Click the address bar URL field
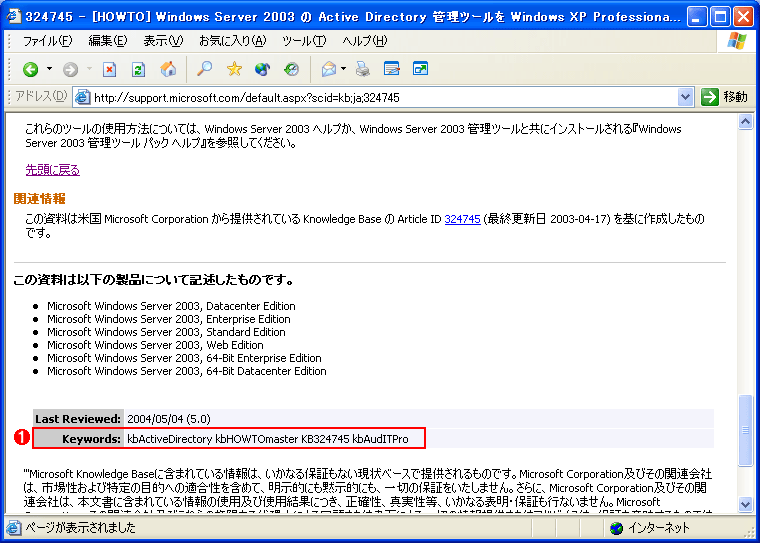Image resolution: width=760 pixels, height=543 pixels. pos(383,98)
